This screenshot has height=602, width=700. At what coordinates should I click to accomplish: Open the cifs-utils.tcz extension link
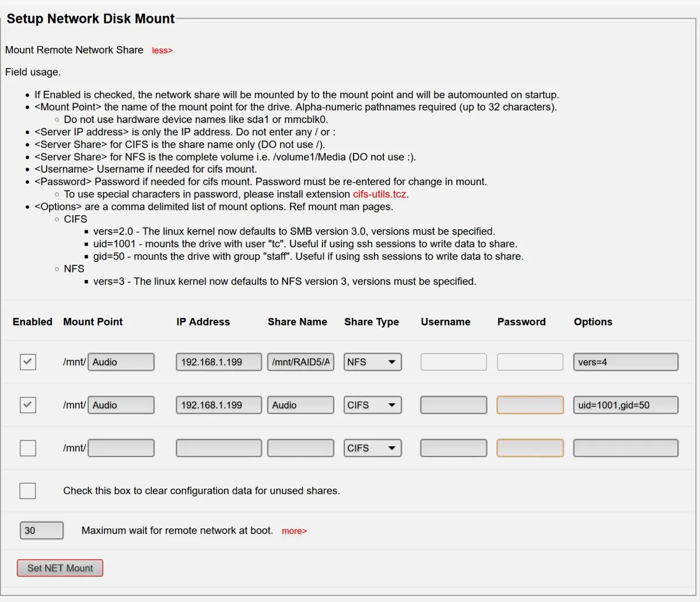[x=380, y=194]
